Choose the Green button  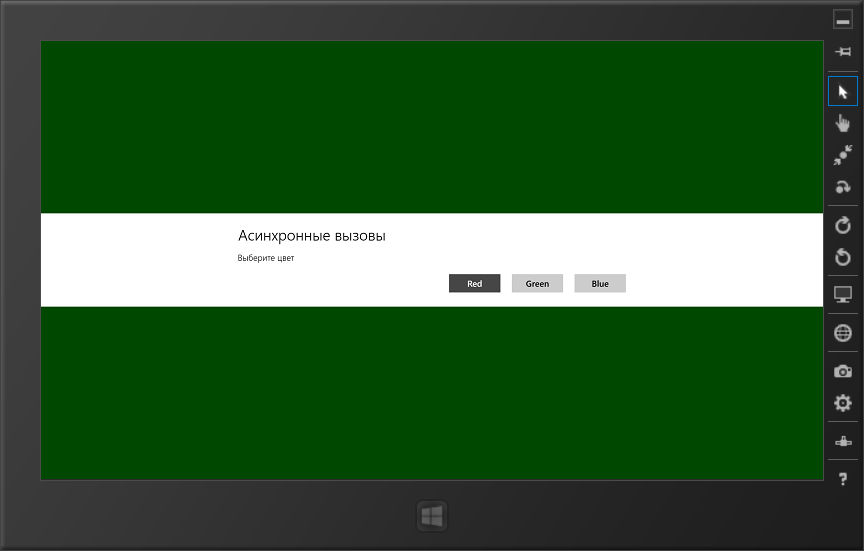537,283
